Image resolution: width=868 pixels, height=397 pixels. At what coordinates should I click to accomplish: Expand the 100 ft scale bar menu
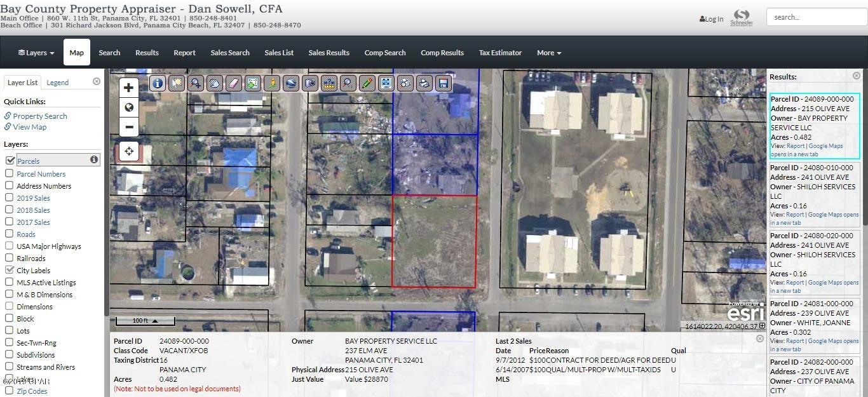click(145, 321)
